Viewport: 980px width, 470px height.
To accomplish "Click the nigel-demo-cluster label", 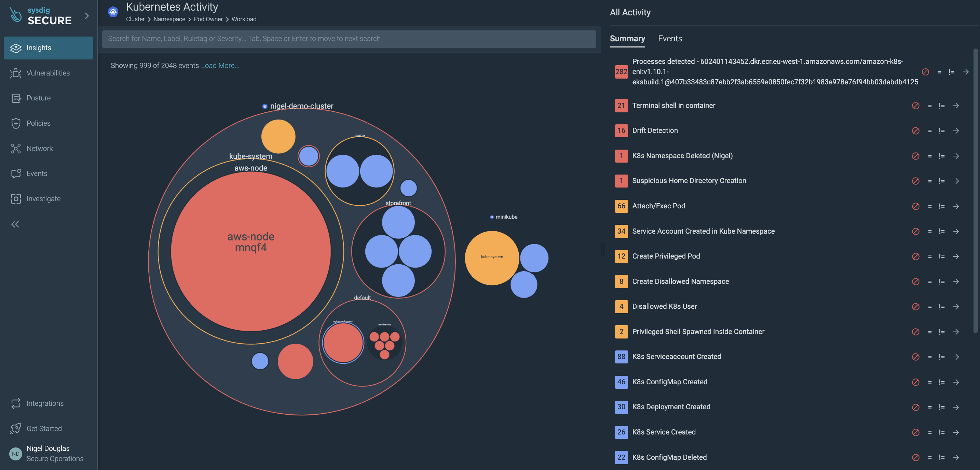I will 301,106.
